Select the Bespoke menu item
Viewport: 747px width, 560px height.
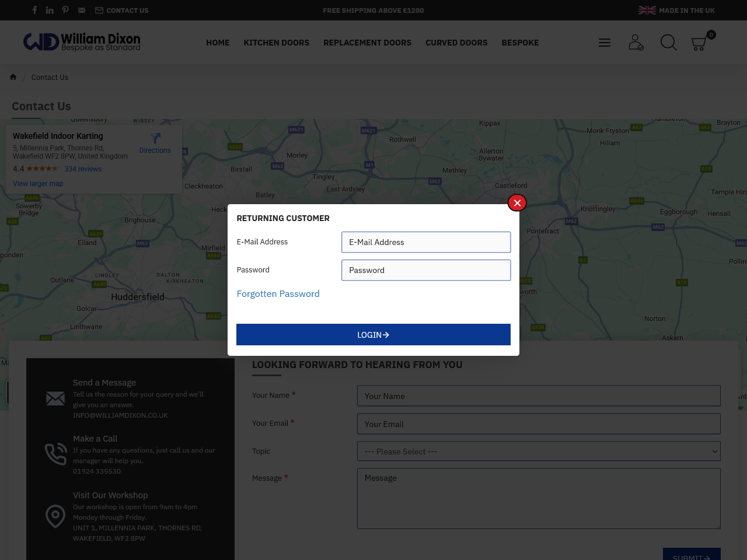click(x=520, y=43)
